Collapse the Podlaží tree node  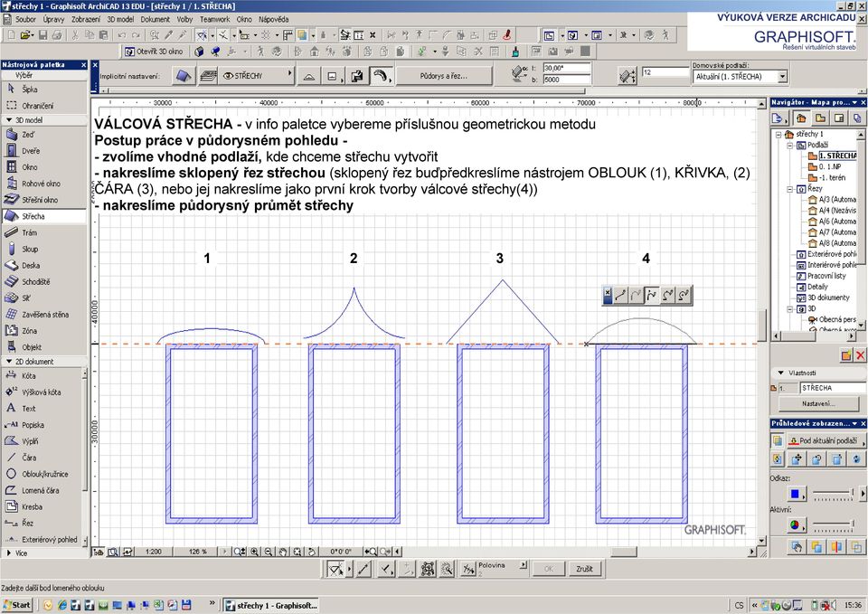(790, 145)
